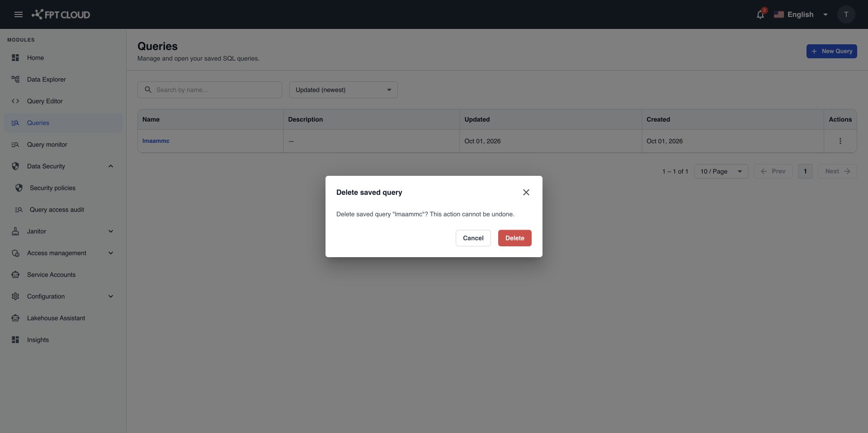Click the Query monitor icon
This screenshot has width=868, height=433.
[15, 145]
